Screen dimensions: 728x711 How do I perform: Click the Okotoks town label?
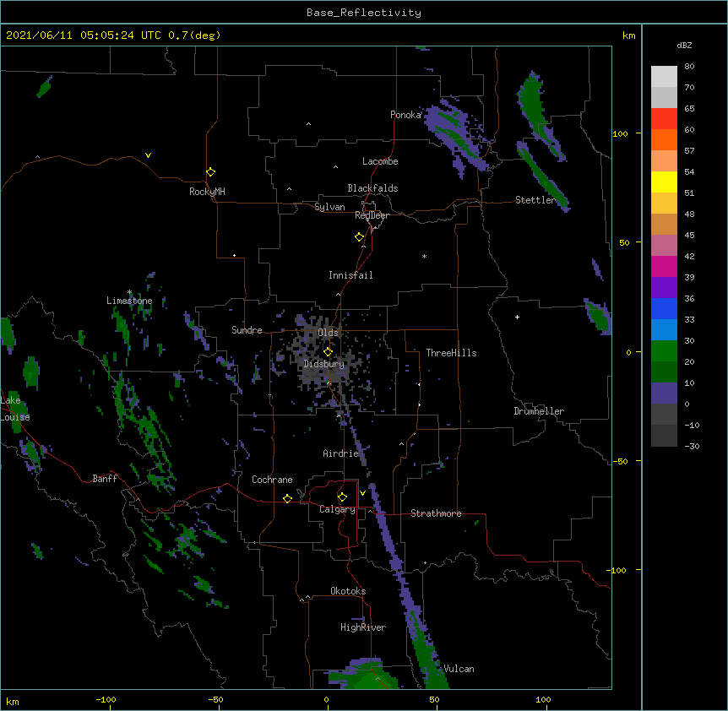pyautogui.click(x=348, y=591)
